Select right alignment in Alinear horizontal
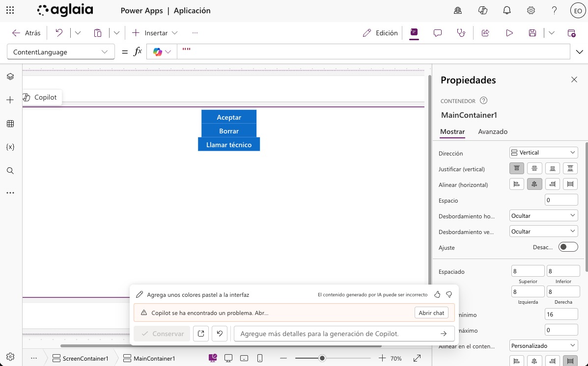Screen dimensions: 588x366 coord(552,183)
